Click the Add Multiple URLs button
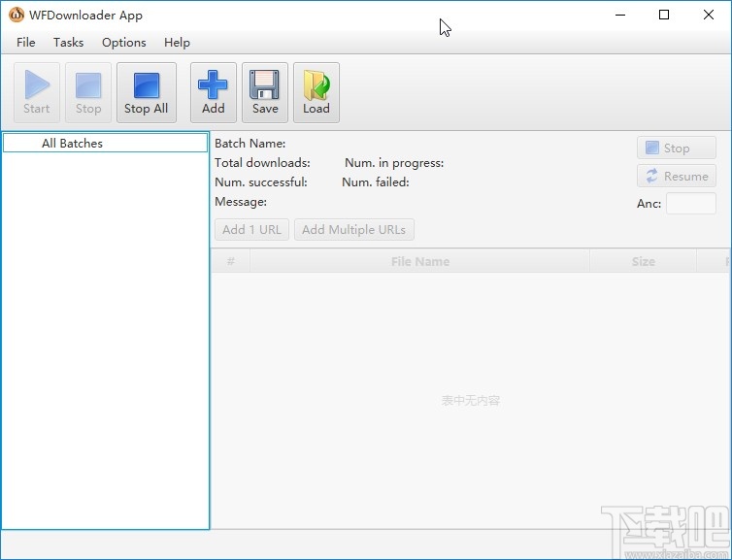The image size is (732, 560). 353,230
